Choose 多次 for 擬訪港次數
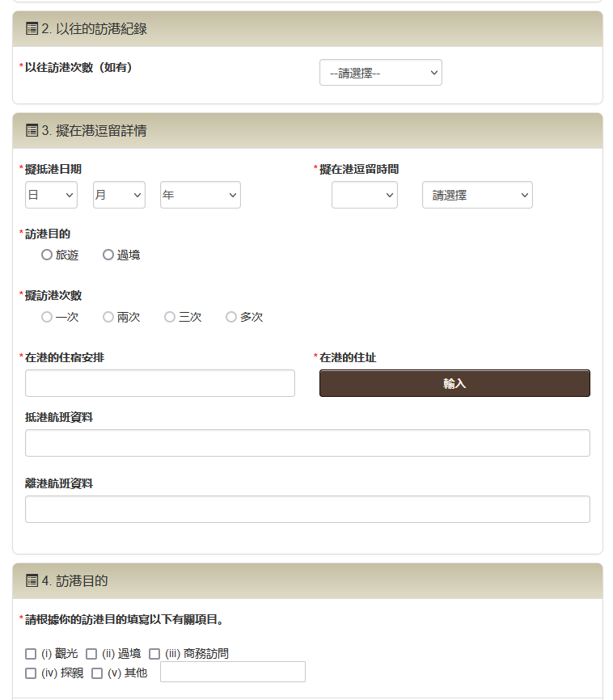 pyautogui.click(x=231, y=317)
